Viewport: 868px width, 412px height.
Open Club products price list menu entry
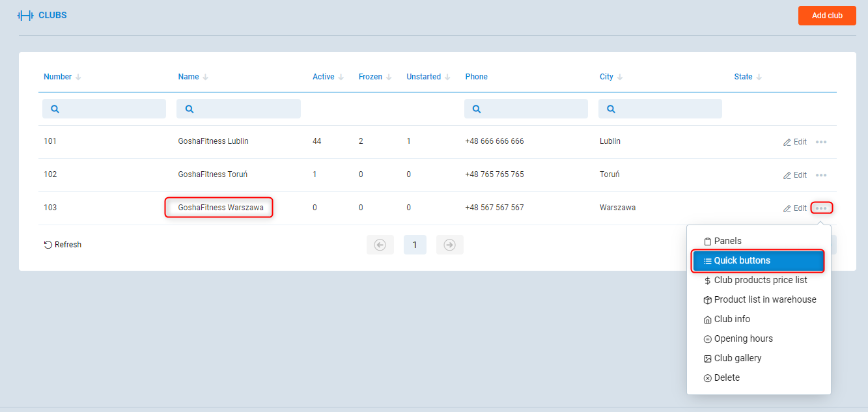[x=760, y=280]
